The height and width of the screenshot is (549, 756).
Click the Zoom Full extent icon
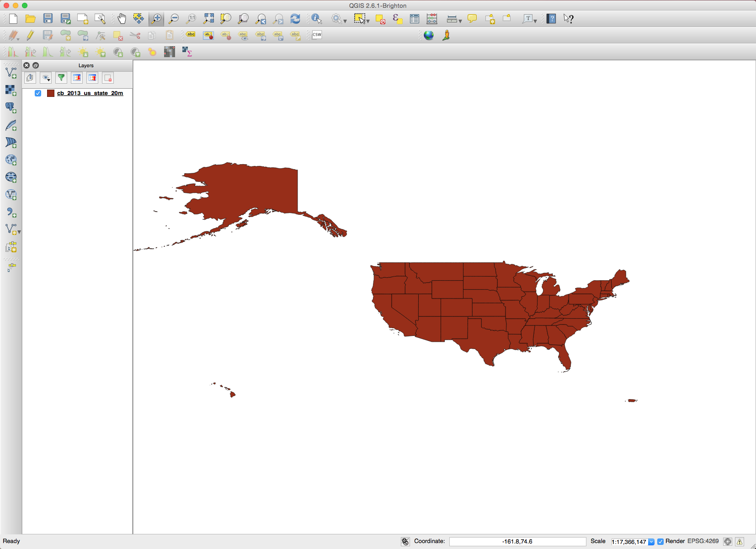[x=208, y=19]
